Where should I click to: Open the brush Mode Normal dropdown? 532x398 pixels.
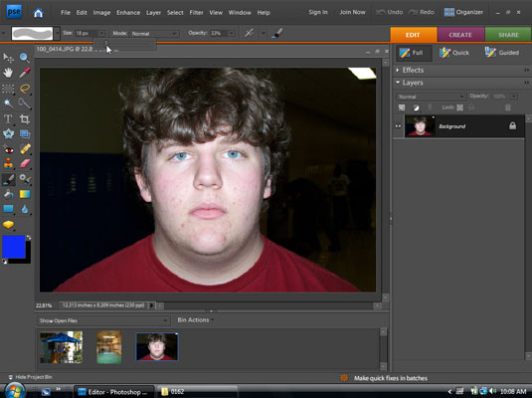[x=154, y=33]
